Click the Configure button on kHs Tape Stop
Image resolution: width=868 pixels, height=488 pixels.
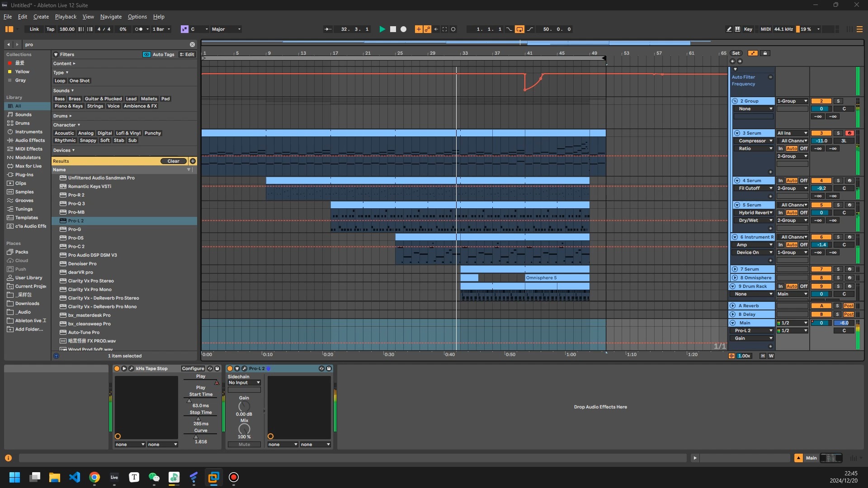(x=193, y=369)
